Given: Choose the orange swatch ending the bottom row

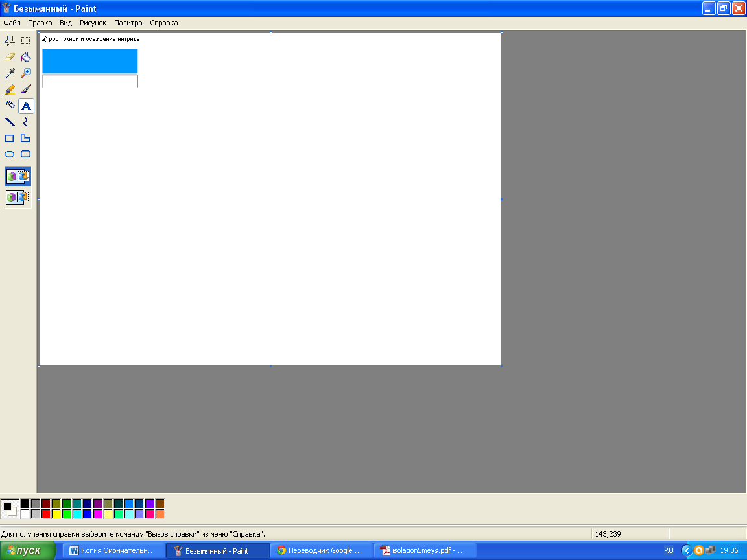Looking at the screenshot, I should pyautogui.click(x=160, y=514).
